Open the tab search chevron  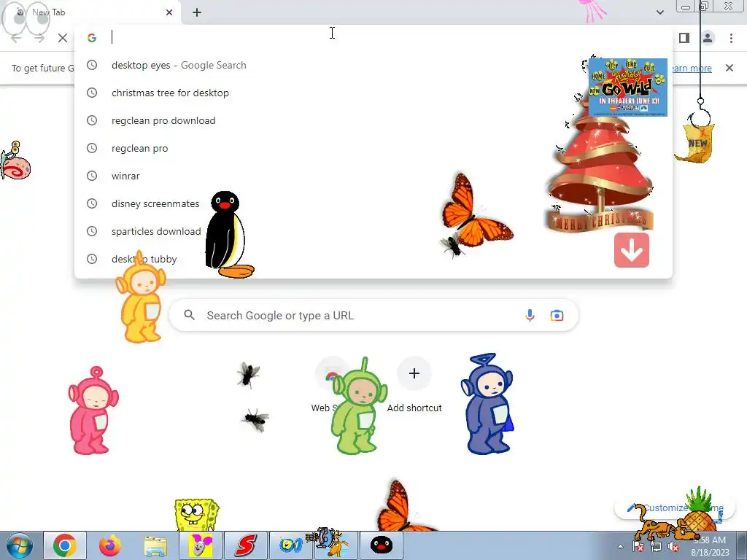click(x=659, y=12)
